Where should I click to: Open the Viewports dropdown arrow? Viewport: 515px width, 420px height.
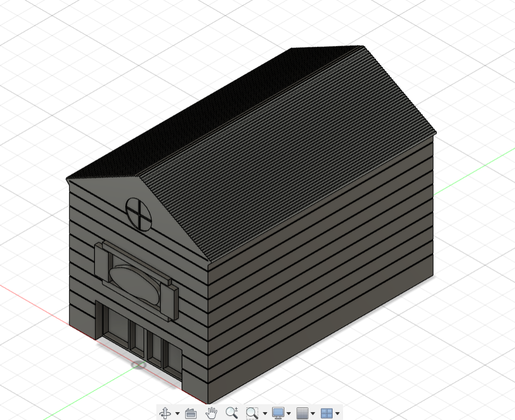click(x=337, y=413)
